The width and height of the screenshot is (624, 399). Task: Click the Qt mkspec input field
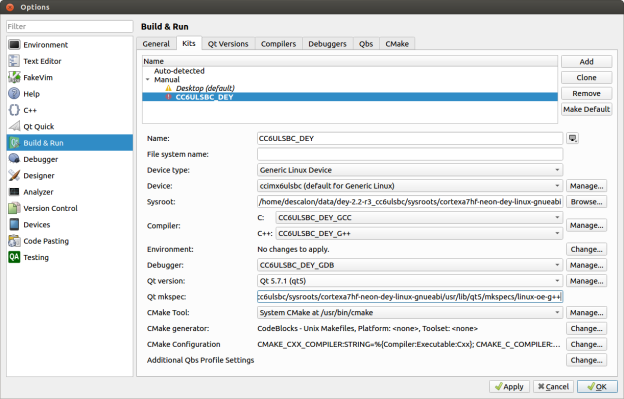point(410,297)
